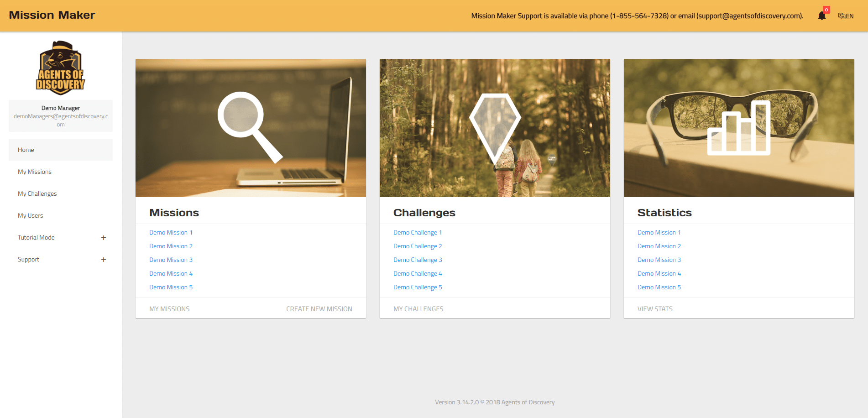Screen dimensions: 868x418
Task: Click the VIEW STATS button
Action: point(655,309)
